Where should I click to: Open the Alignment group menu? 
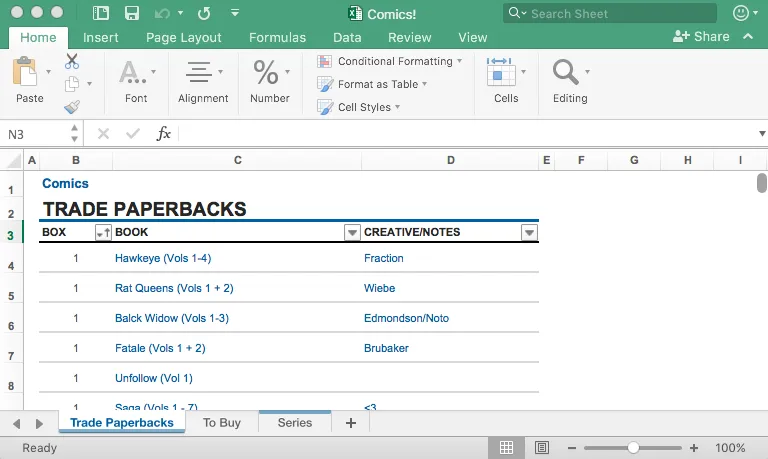point(203,81)
